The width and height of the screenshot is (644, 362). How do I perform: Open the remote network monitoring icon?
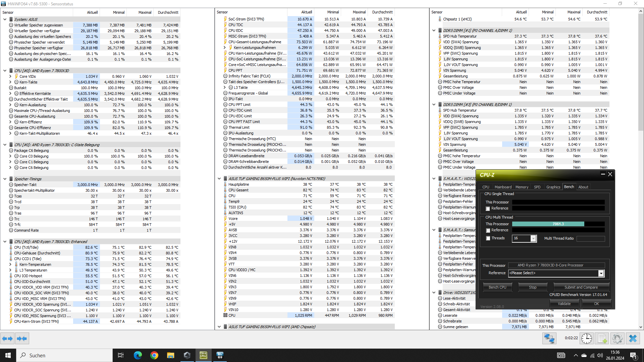click(549, 339)
